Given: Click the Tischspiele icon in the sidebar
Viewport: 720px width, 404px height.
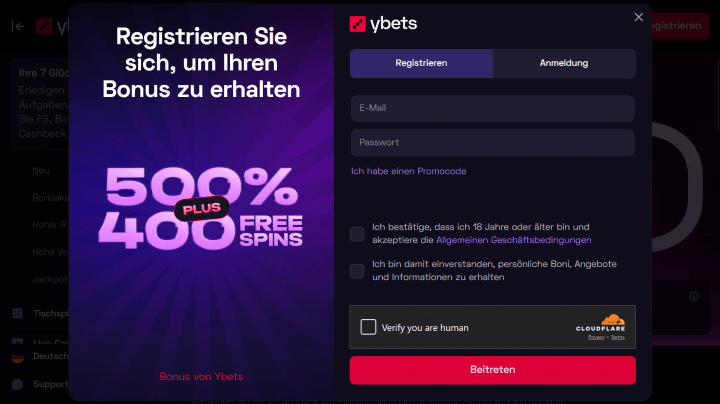Looking at the screenshot, I should click(17, 313).
